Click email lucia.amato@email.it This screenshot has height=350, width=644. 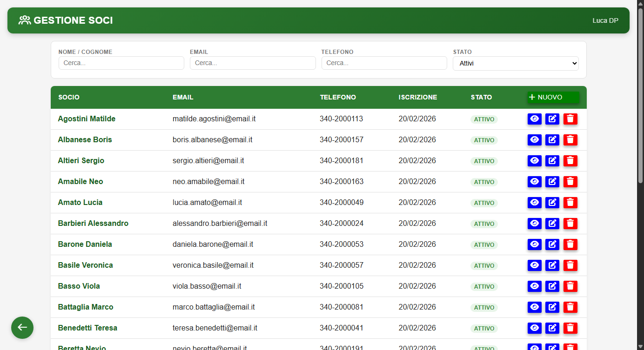pyautogui.click(x=207, y=203)
